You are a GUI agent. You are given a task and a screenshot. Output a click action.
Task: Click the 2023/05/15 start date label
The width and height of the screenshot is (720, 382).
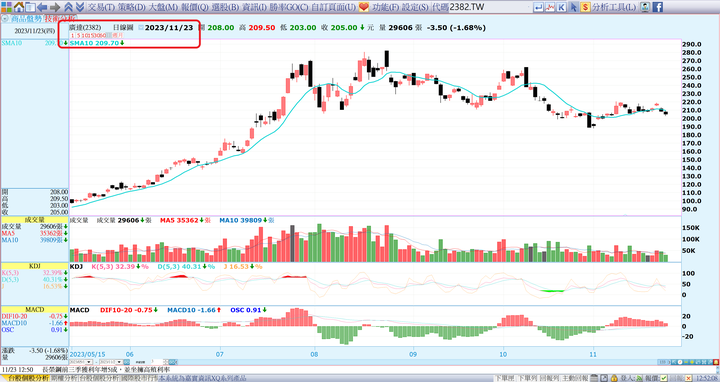click(87, 354)
